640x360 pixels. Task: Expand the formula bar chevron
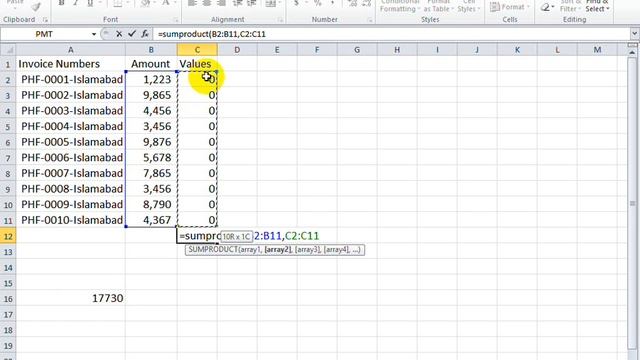[x=634, y=34]
